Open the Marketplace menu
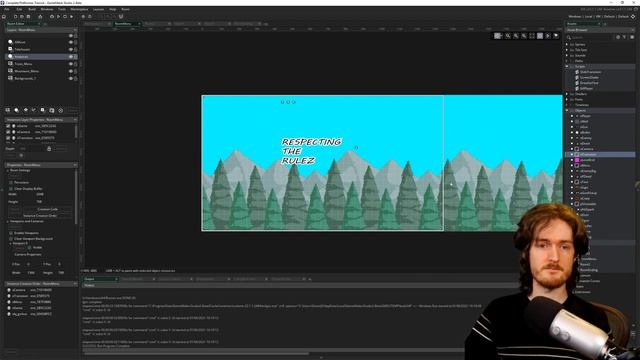The height and width of the screenshot is (360, 640). coord(79,9)
